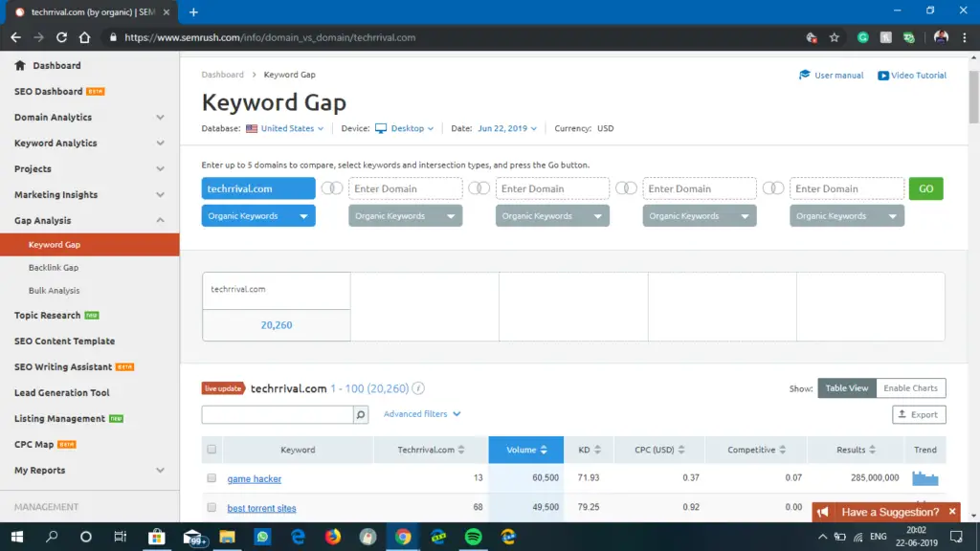Open the Chrome three-dot menu
The height and width of the screenshot is (551, 980).
(965, 37)
